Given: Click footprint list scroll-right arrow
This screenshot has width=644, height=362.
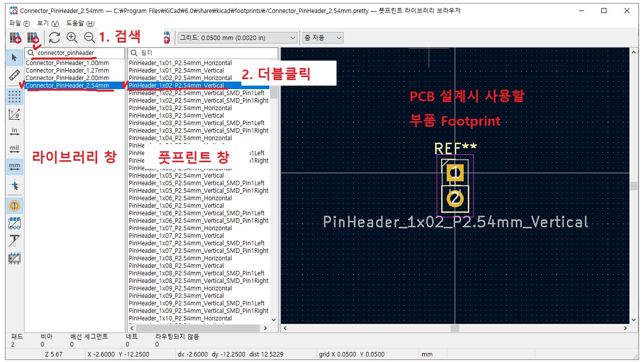Looking at the screenshot, I should [x=265, y=328].
